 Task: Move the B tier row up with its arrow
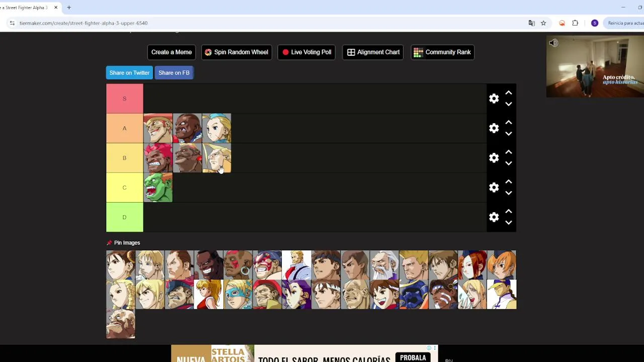click(509, 152)
